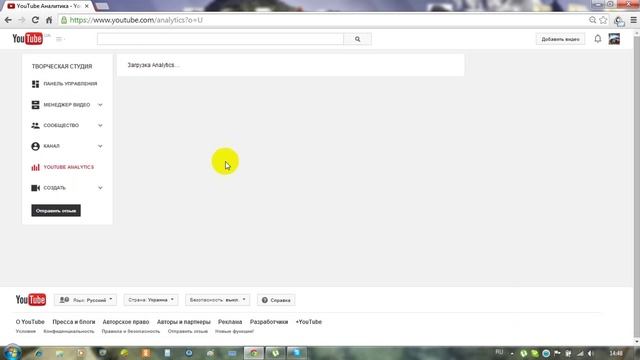Open the О YouTube footer link
The image size is (640, 360).
[30, 322]
